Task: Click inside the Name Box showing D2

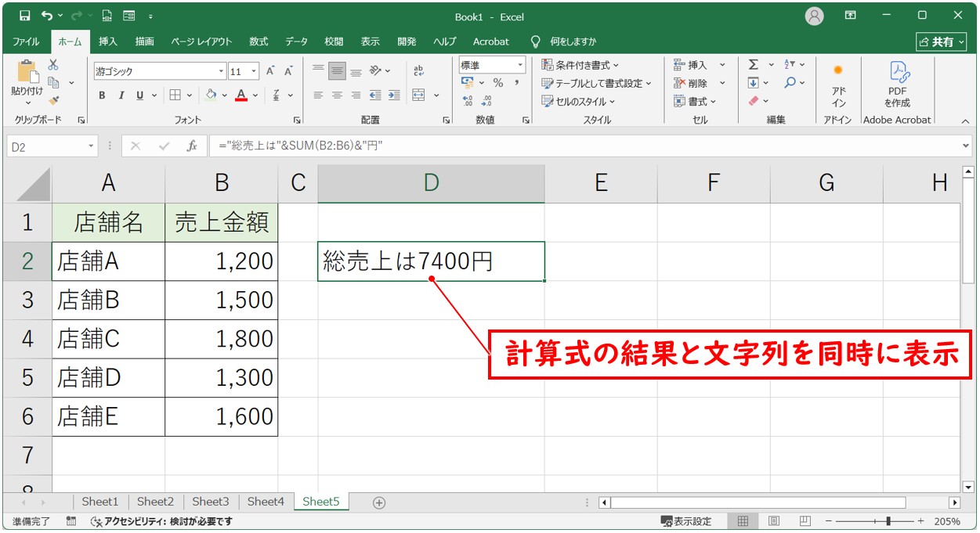Action: click(x=43, y=146)
